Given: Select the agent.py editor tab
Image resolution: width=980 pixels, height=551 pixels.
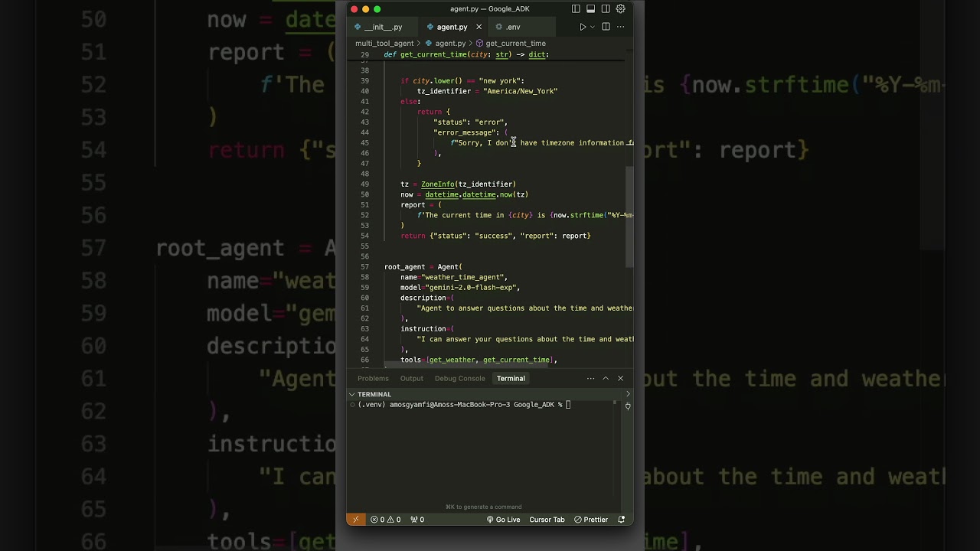Looking at the screenshot, I should tap(452, 27).
